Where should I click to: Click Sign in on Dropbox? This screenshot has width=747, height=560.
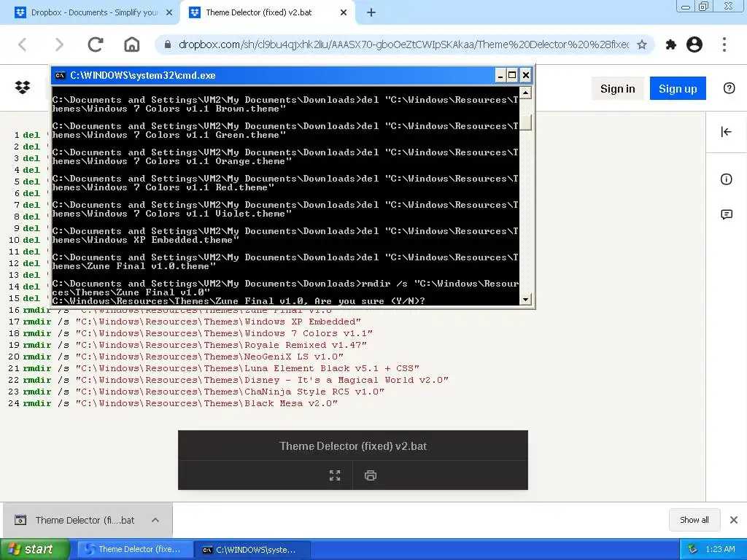pos(617,88)
